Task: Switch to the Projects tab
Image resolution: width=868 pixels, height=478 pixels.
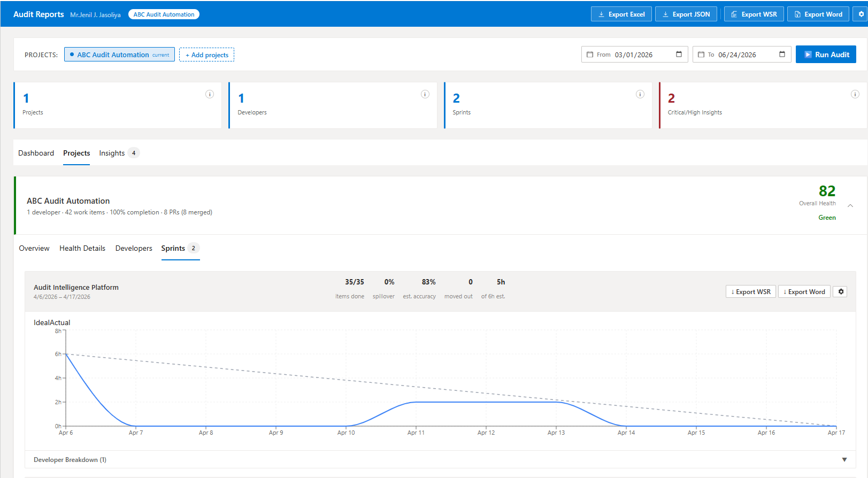Action: coord(76,153)
